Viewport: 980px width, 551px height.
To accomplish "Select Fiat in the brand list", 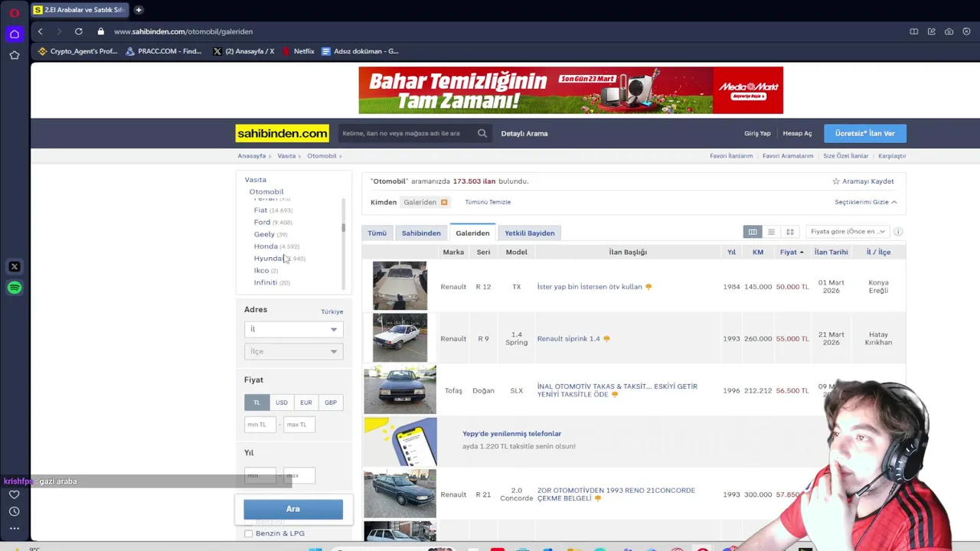I will [260, 210].
